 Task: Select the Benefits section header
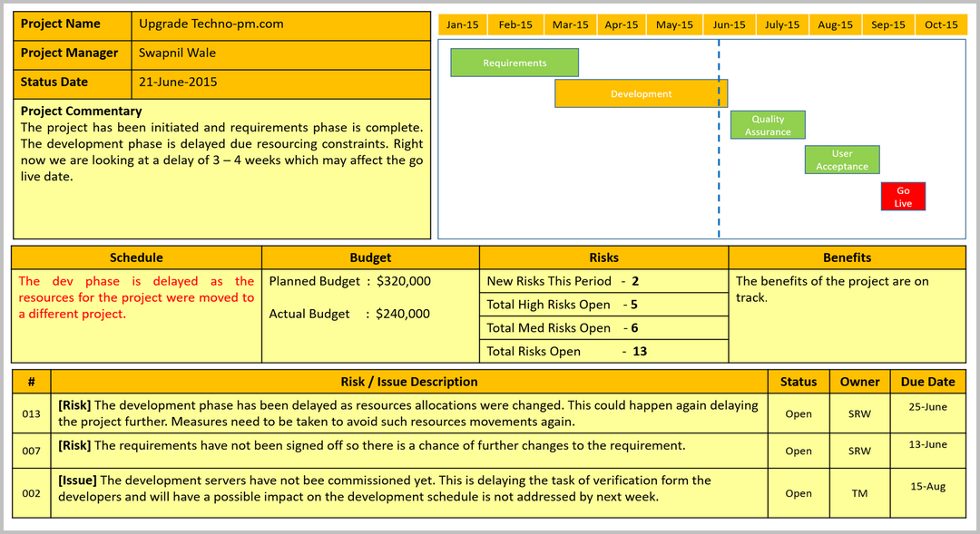(847, 257)
